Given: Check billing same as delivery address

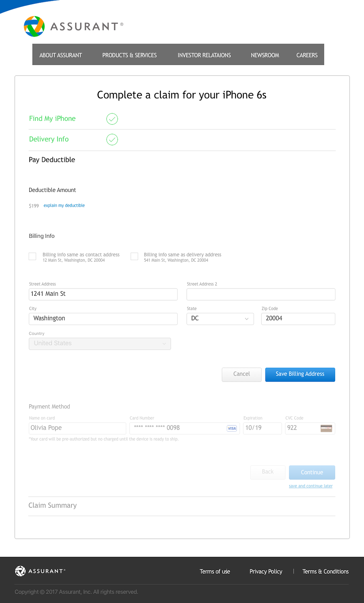Looking at the screenshot, I should 134,256.
